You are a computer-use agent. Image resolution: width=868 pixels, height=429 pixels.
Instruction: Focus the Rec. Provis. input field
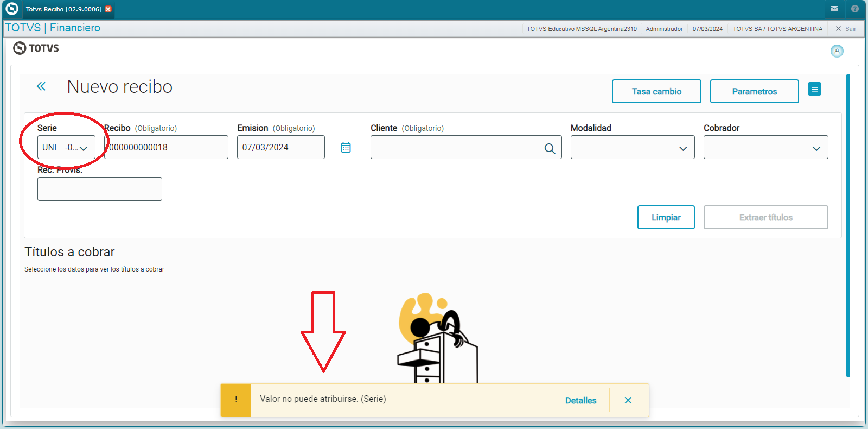[x=100, y=189]
